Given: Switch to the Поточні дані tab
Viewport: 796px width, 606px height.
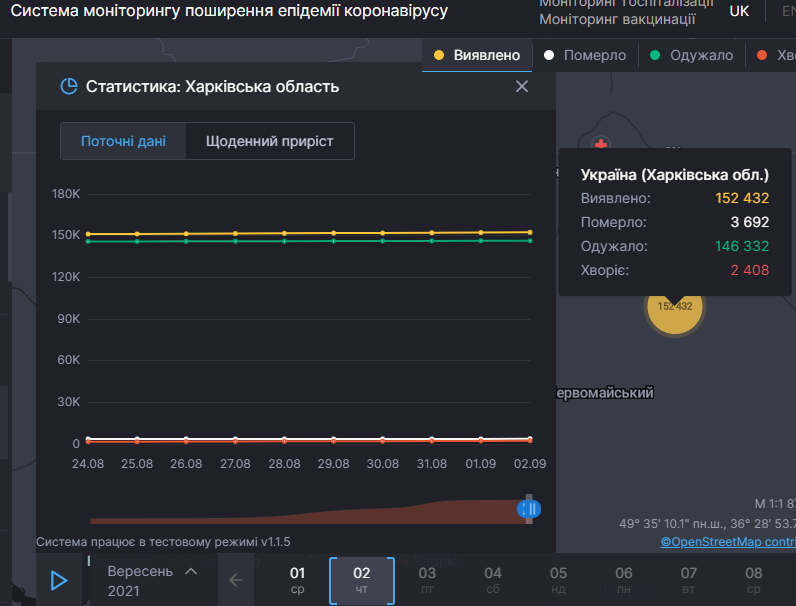Looking at the screenshot, I should point(123,141).
